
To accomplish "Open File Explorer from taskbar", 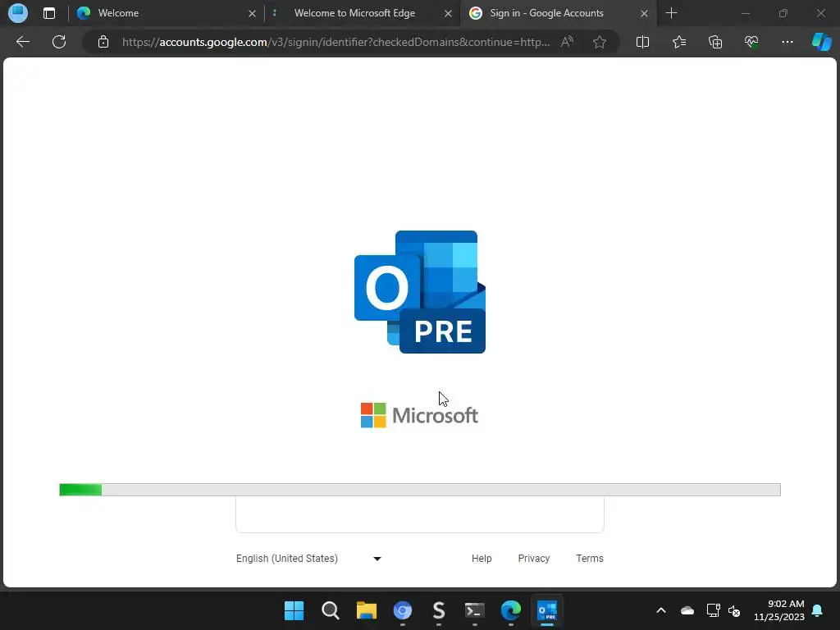I will pyautogui.click(x=367, y=610).
